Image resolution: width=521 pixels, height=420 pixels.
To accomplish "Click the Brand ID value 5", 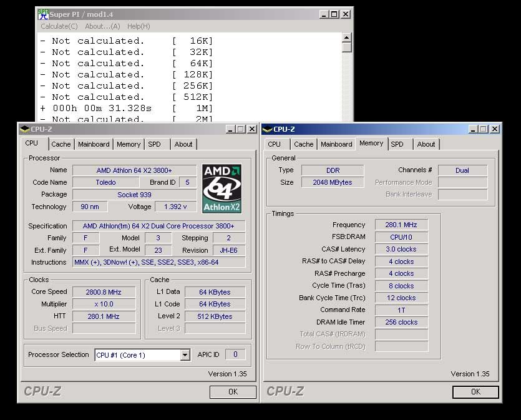I will point(187,182).
